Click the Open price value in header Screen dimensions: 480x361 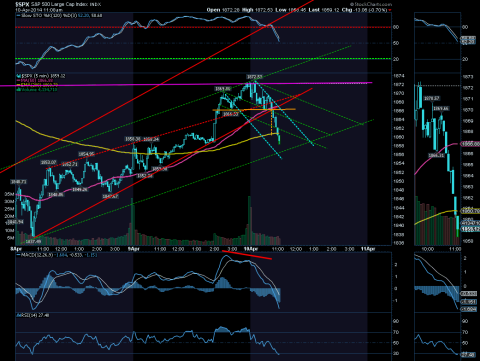[x=232, y=10]
